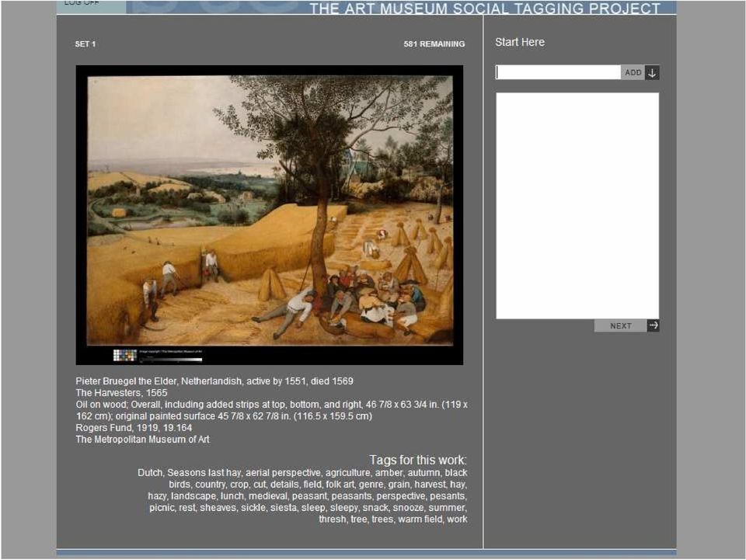Screen dimensions: 746x560
Task: Click the tag 'medieval'
Action: [x=268, y=496]
